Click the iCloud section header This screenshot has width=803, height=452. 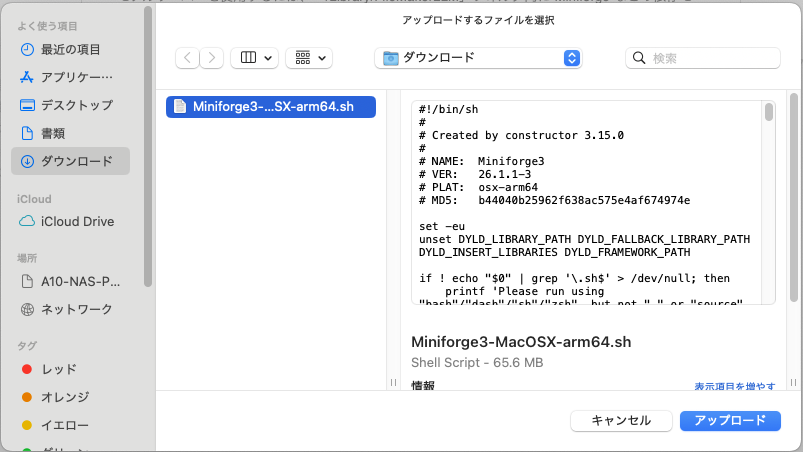(34, 199)
